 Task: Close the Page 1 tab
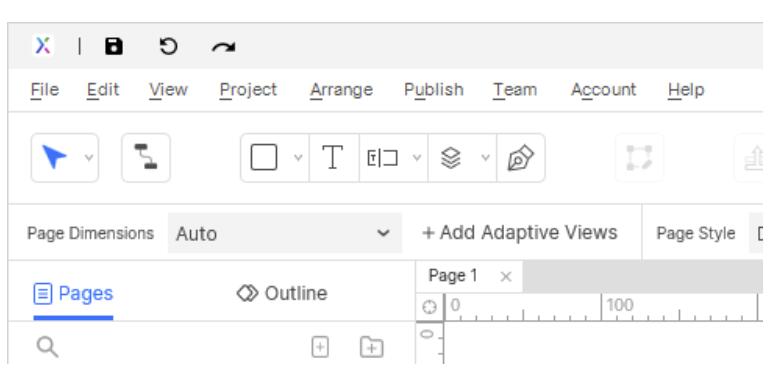click(505, 277)
